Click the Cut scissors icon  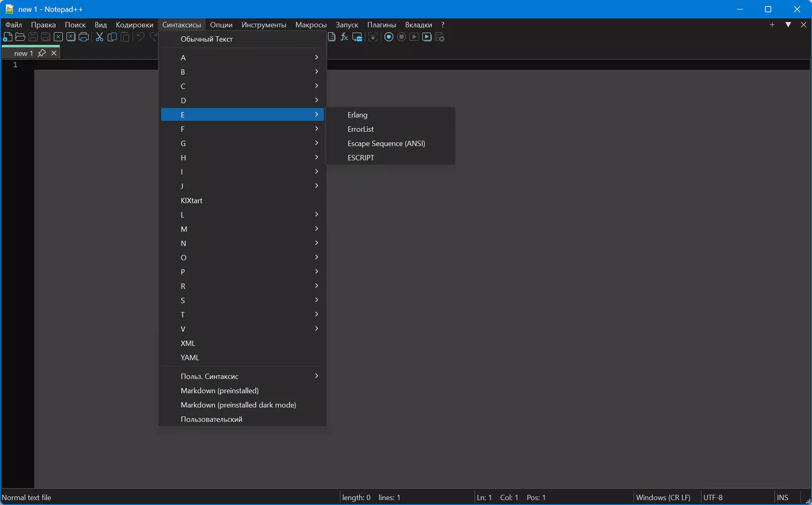coord(100,37)
